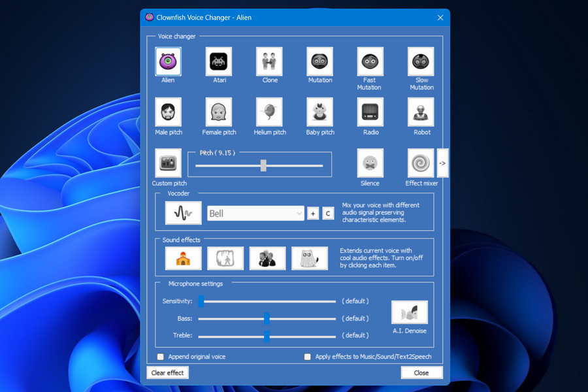Toggle the Vocoder waveform button
The width and height of the screenshot is (588, 392).
tap(184, 213)
